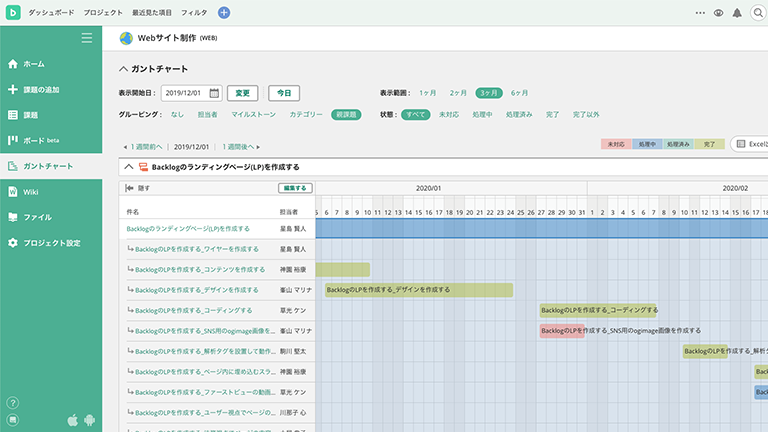Collapse sidebar with hamburger icon

click(87, 38)
